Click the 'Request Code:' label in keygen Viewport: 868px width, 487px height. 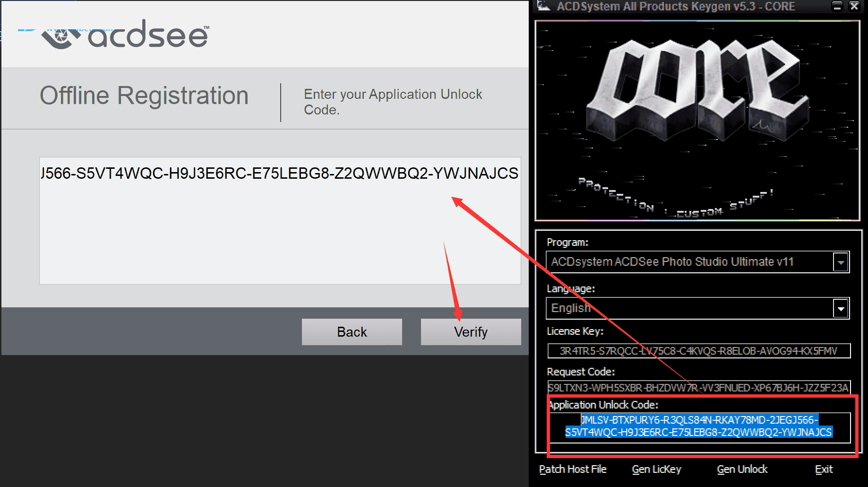(581, 372)
